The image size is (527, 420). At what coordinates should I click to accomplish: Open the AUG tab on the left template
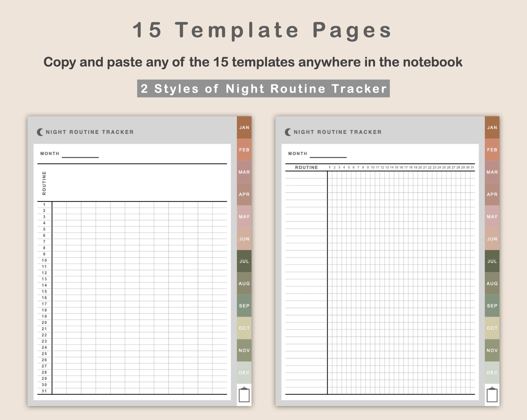pos(244,284)
